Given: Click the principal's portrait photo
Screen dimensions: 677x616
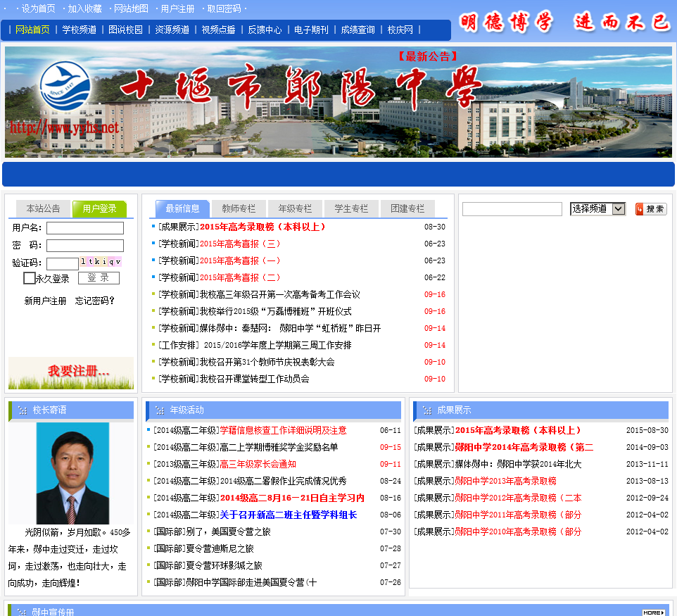Looking at the screenshot, I should tap(72, 474).
